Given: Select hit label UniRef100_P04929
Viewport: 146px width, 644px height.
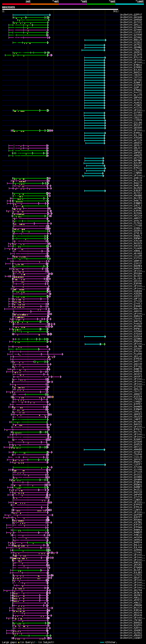Looking at the screenshot, I should tap(131, 324).
